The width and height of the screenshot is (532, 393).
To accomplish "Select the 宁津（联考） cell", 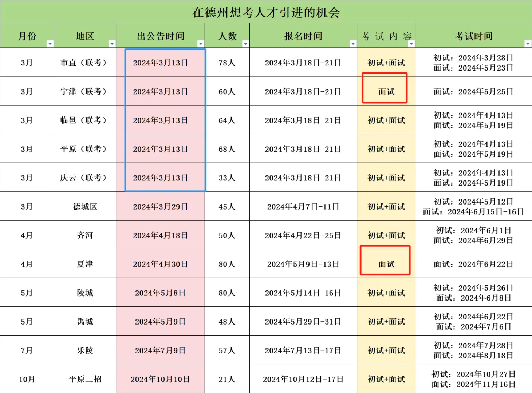I will tap(84, 91).
